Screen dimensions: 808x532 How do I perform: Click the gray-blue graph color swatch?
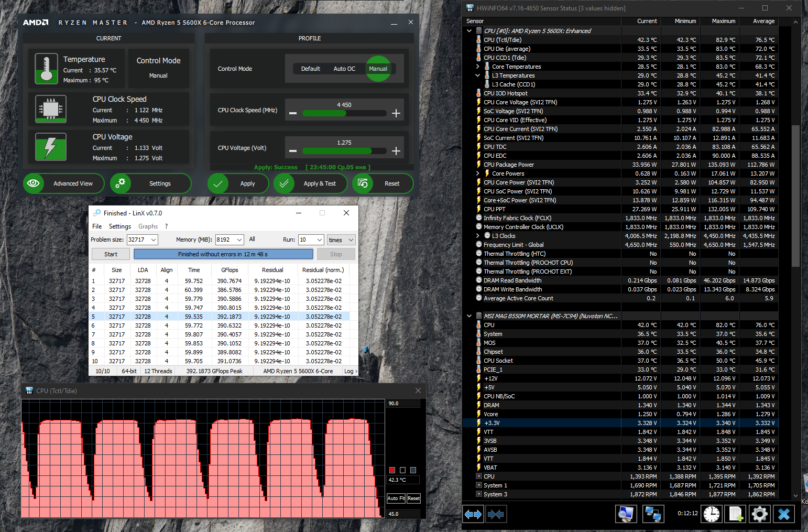click(413, 470)
